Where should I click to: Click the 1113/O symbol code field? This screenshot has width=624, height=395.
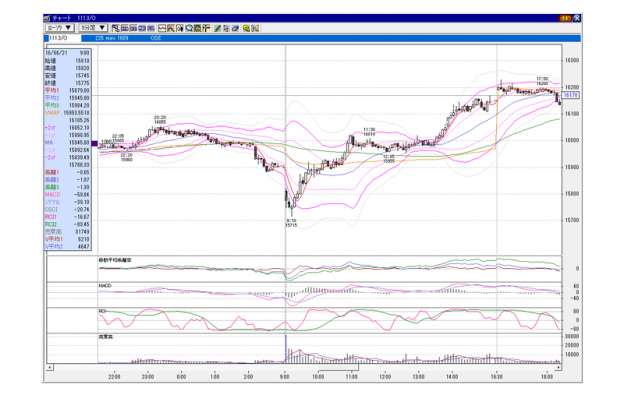pos(64,38)
